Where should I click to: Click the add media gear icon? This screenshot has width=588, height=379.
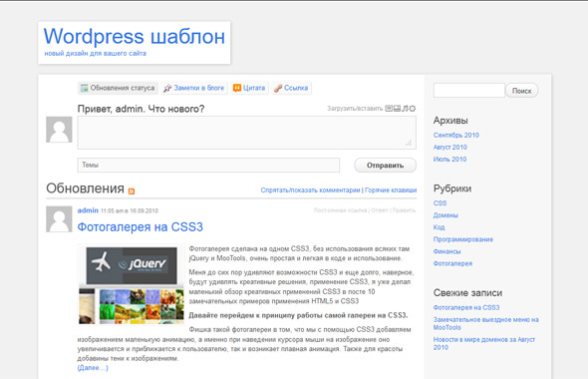point(413,109)
